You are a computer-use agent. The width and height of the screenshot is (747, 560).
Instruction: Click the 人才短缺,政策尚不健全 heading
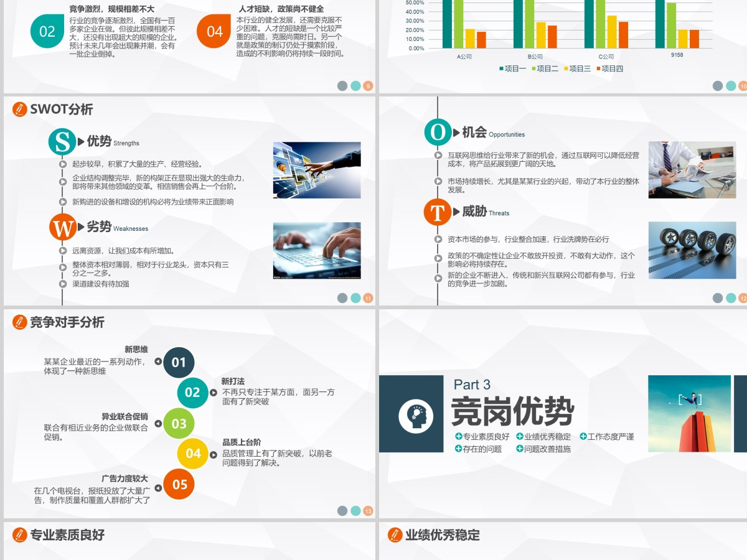281,9
